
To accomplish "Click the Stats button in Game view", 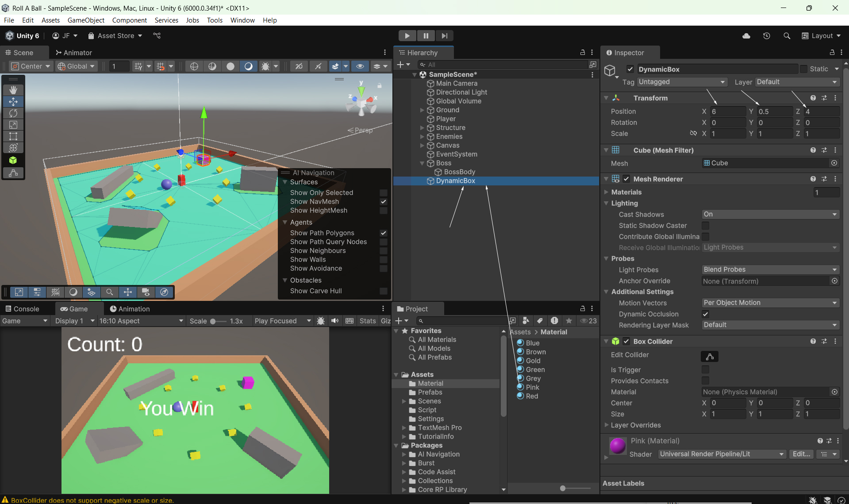I will pyautogui.click(x=367, y=321).
